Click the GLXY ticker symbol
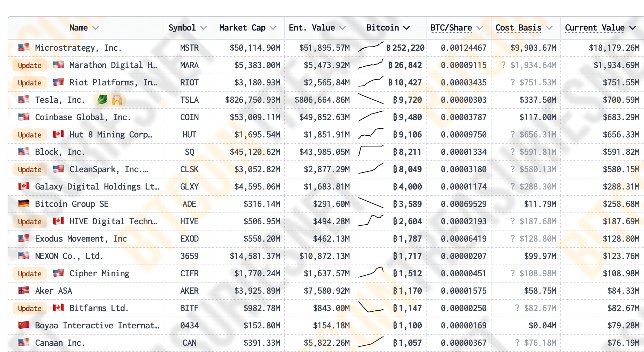 [189, 187]
